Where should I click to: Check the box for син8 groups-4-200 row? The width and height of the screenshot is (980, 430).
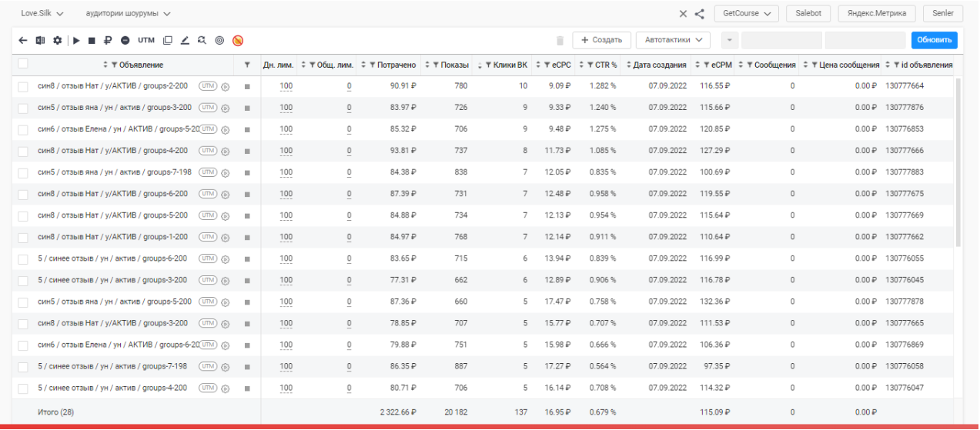coord(23,152)
